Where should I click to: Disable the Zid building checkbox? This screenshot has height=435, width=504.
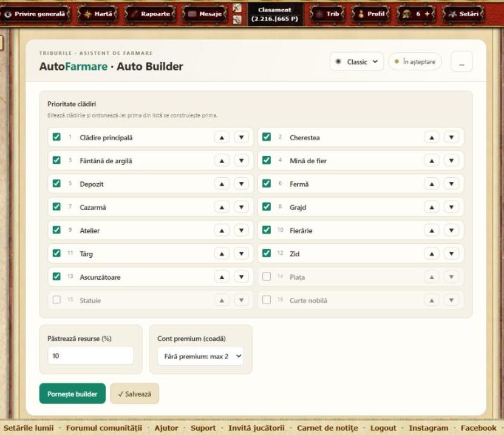(x=267, y=254)
